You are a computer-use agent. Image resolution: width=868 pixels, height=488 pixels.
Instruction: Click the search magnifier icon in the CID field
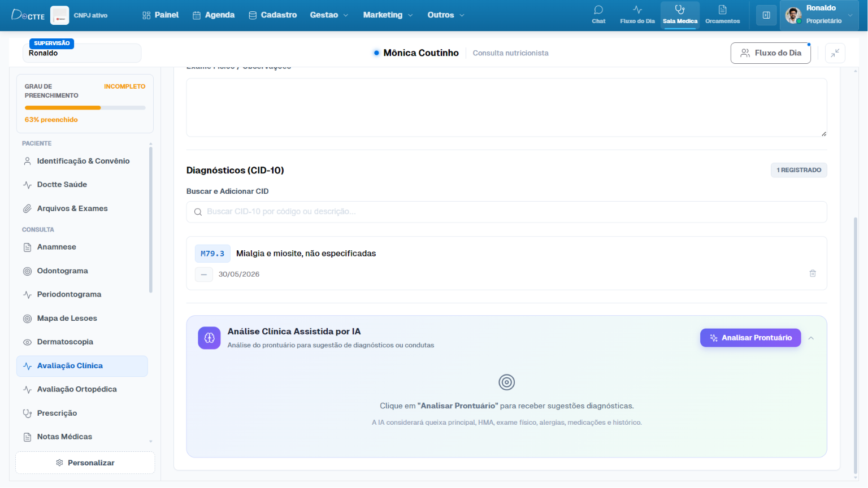point(198,212)
